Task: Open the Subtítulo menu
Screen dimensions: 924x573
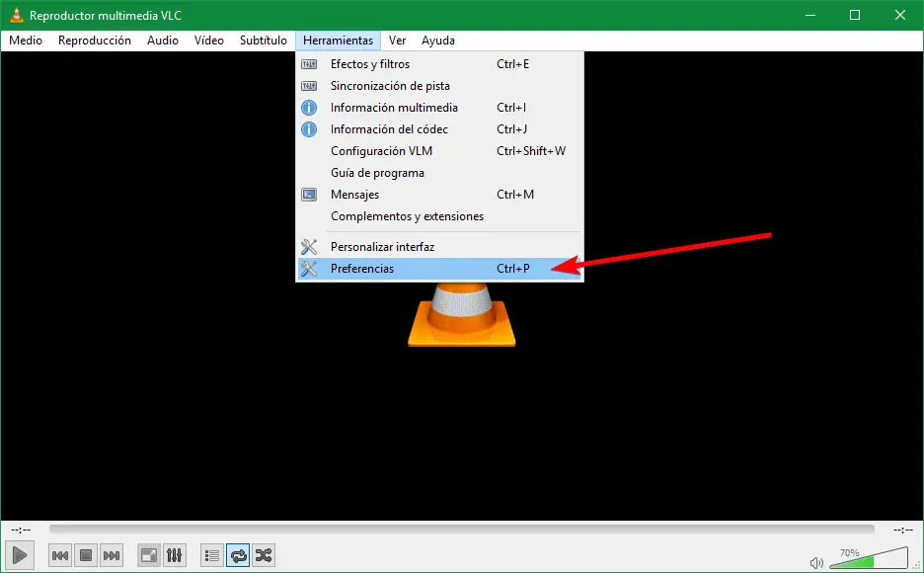Action: tap(263, 41)
